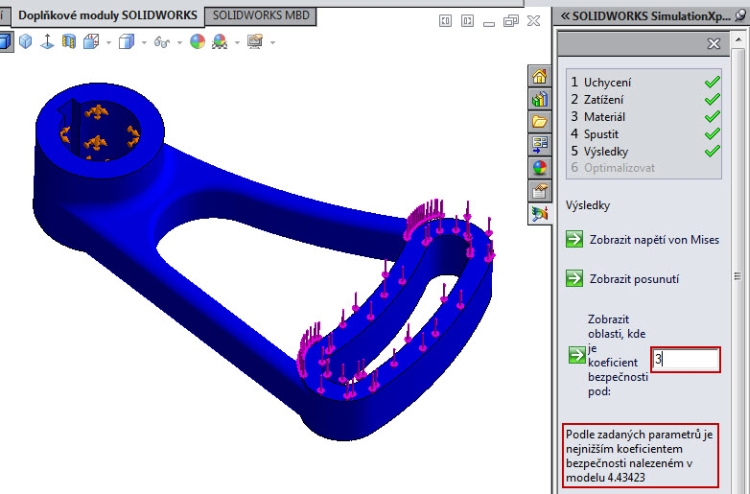Open the Custom Properties side tab icon
Screen dimensions: 750x494
(540, 191)
